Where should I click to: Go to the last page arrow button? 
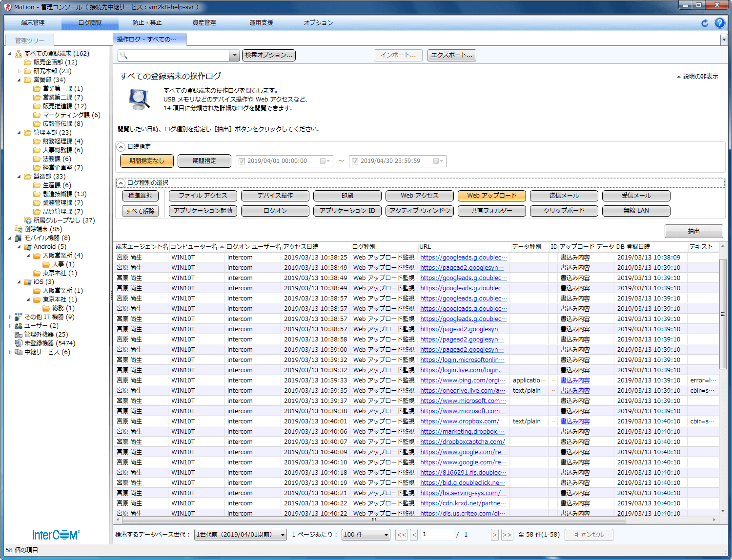[x=507, y=535]
